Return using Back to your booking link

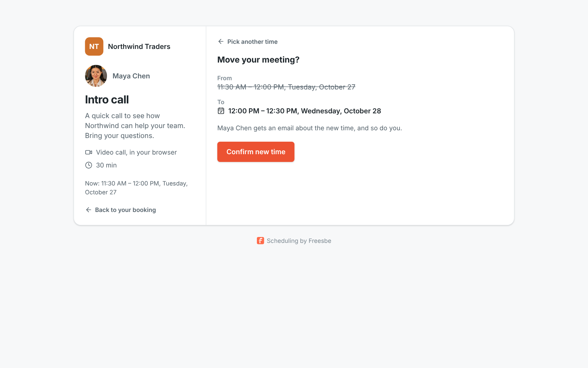coord(121,210)
